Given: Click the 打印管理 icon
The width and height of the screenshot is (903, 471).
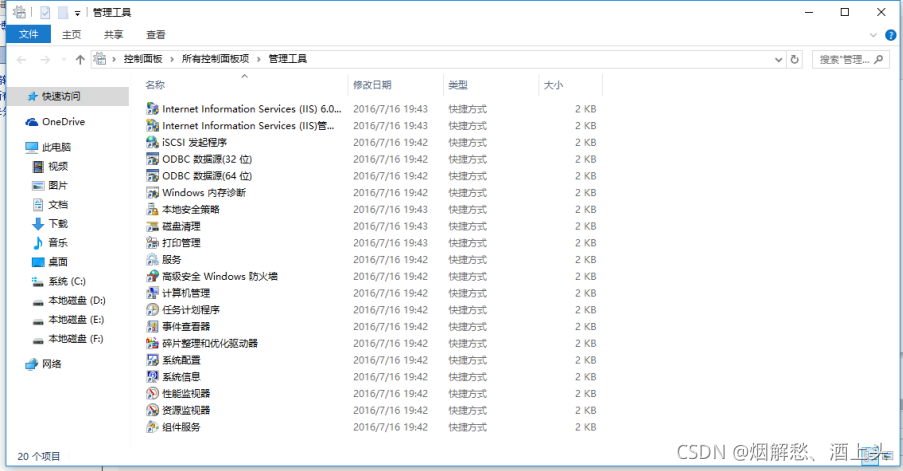Looking at the screenshot, I should click(153, 243).
